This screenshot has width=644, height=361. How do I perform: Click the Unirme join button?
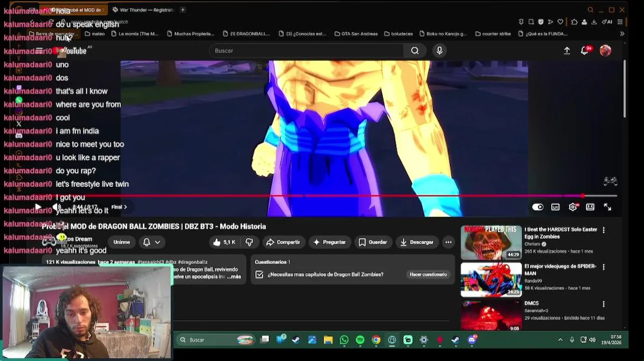(121, 242)
